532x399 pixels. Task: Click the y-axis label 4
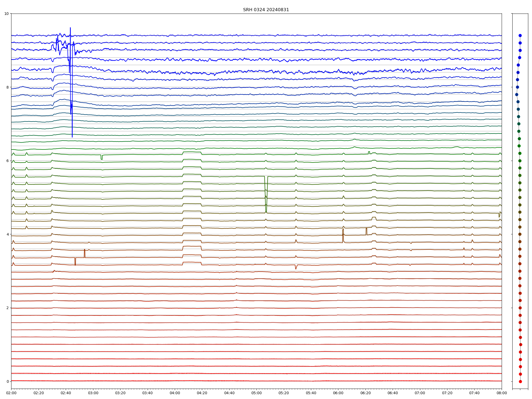point(7,234)
